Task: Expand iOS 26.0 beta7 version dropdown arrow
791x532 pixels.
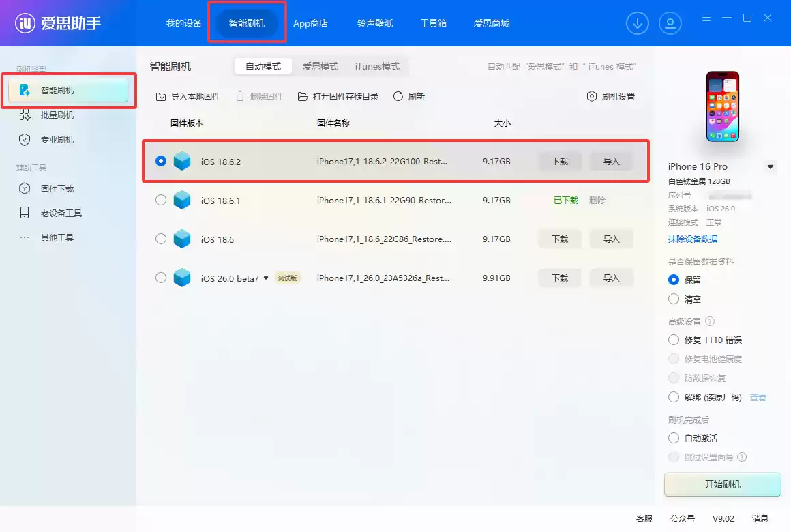Action: (x=266, y=278)
